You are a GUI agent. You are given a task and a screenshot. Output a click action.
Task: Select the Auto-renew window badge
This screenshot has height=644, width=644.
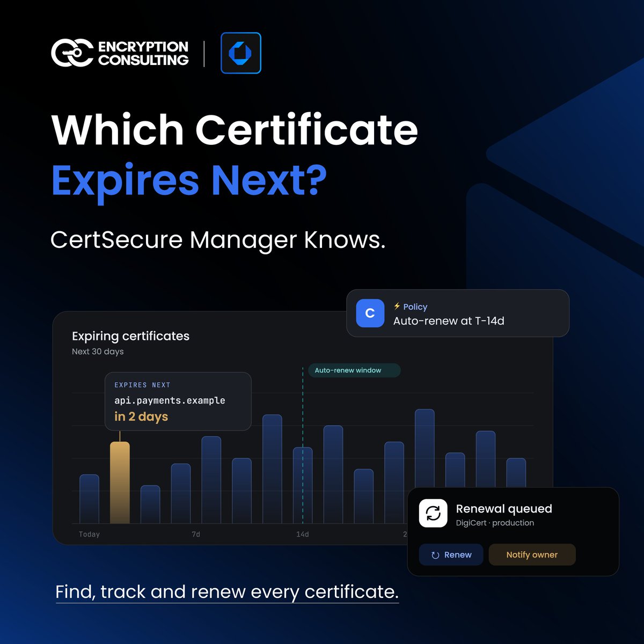click(354, 370)
